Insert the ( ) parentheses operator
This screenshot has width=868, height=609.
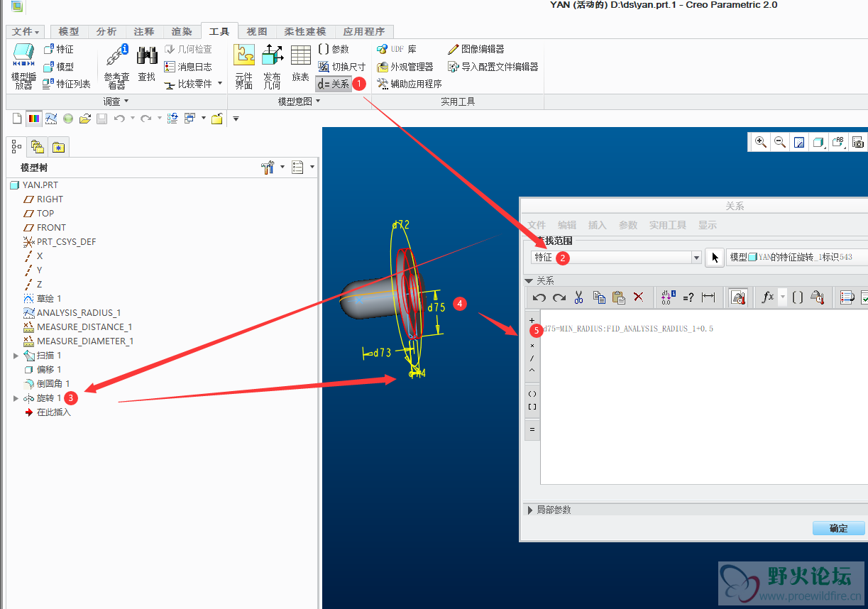click(x=532, y=393)
